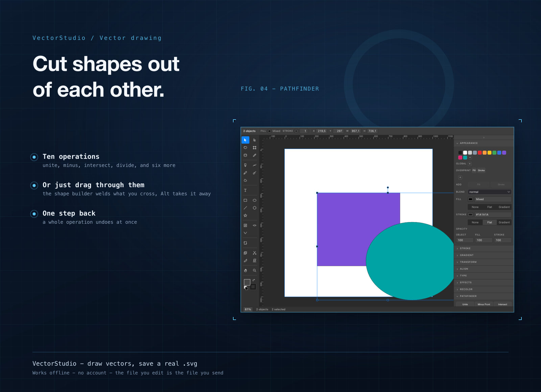Viewport: 541px width, 392px height.
Task: Pick the teal palette swatch
Action: [465, 157]
